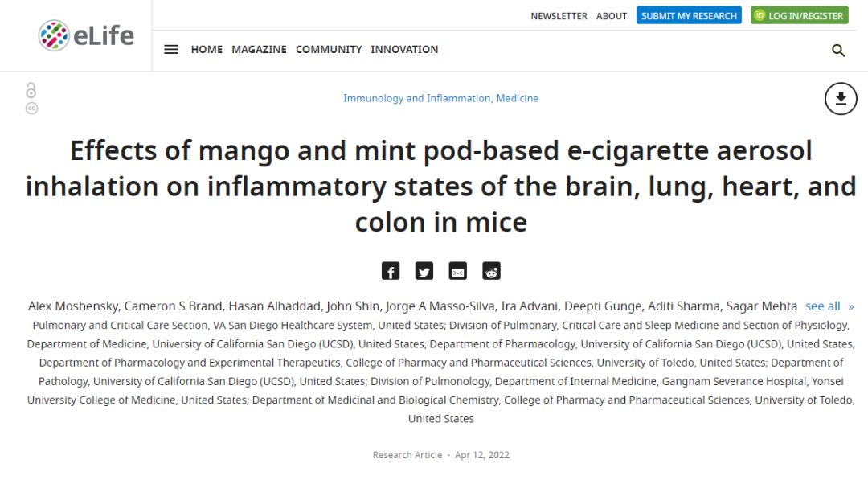Click Log In/Register button
868x480 pixels.
point(800,15)
